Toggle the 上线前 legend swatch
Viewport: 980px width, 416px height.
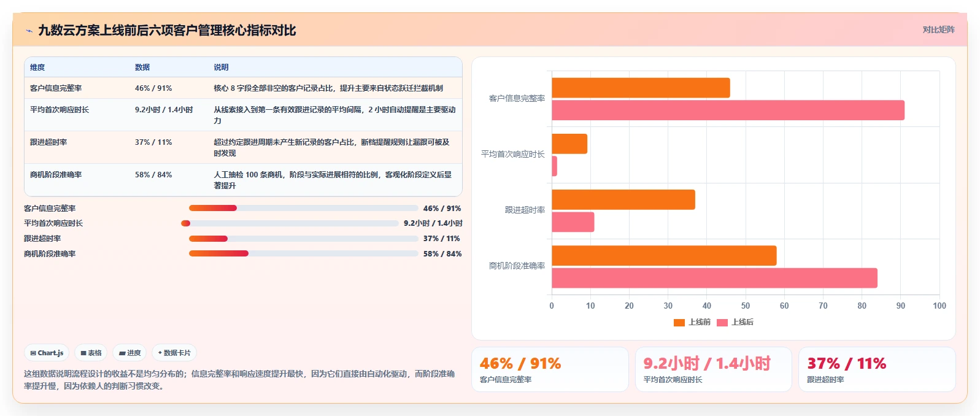679,323
